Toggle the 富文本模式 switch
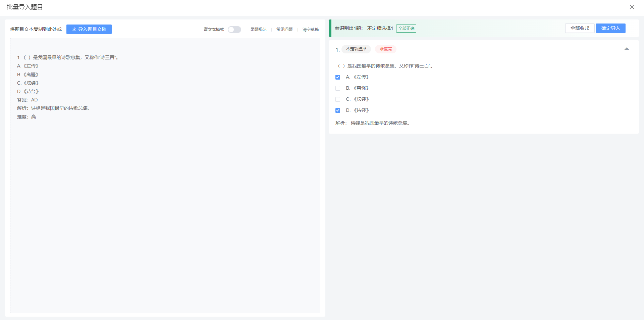This screenshot has height=320, width=644. point(234,30)
